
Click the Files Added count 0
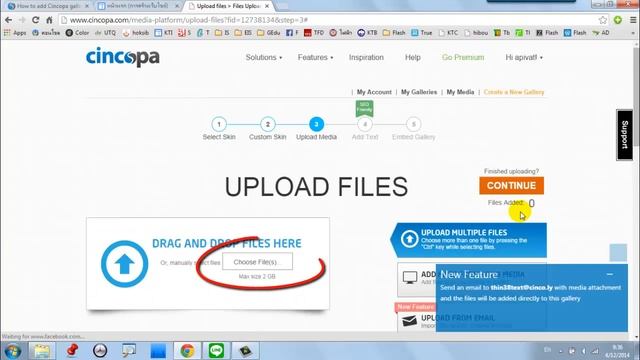531,203
